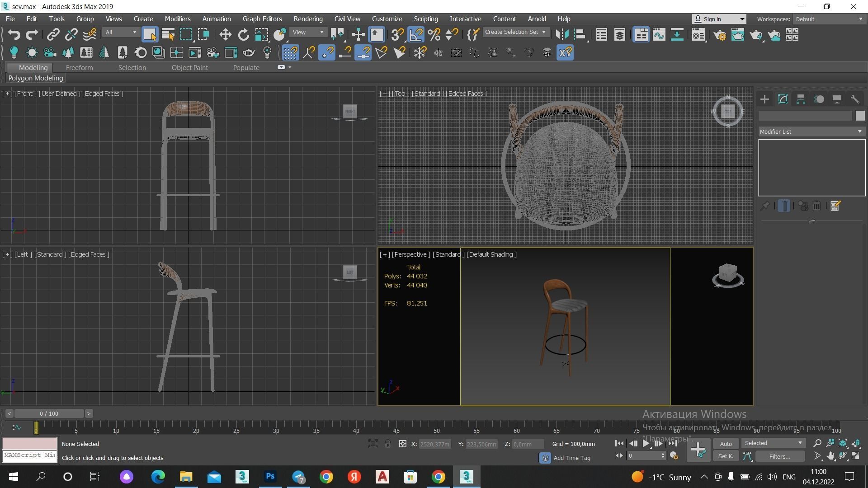Screen dimensions: 868x488
Task: Open the key filter Selected dropdown
Action: [x=774, y=443]
